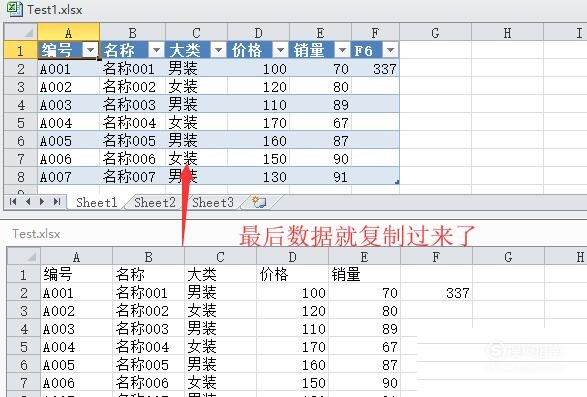Go to previous sheet navigation arrow
This screenshot has width=587, height=397.
pos(28,202)
